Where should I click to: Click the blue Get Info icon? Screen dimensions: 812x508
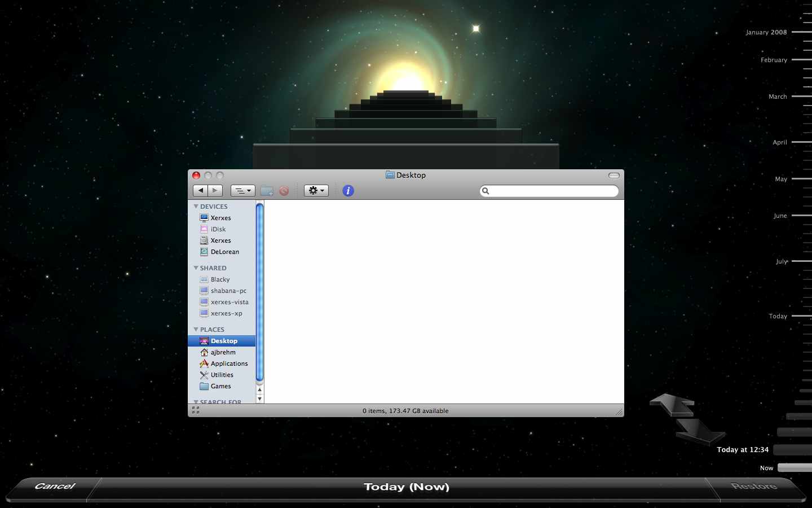(348, 191)
